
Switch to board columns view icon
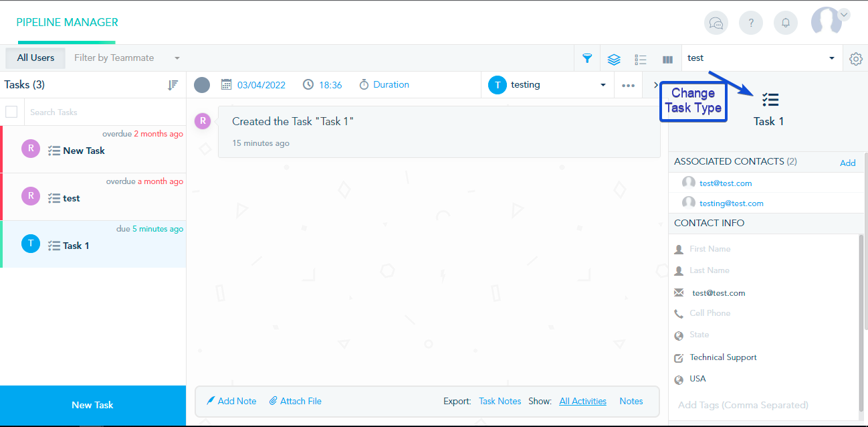pyautogui.click(x=667, y=59)
